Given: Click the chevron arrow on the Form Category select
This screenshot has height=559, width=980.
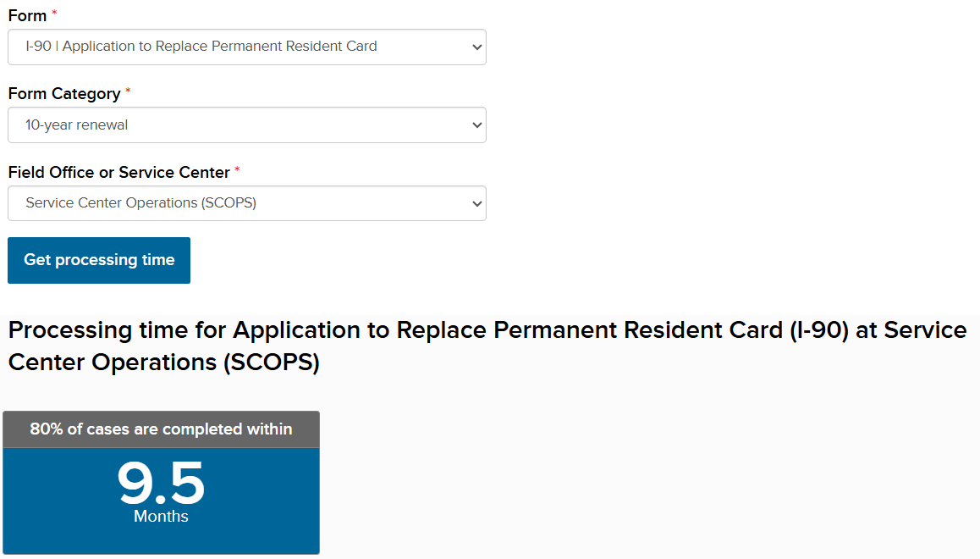Looking at the screenshot, I should coord(476,126).
